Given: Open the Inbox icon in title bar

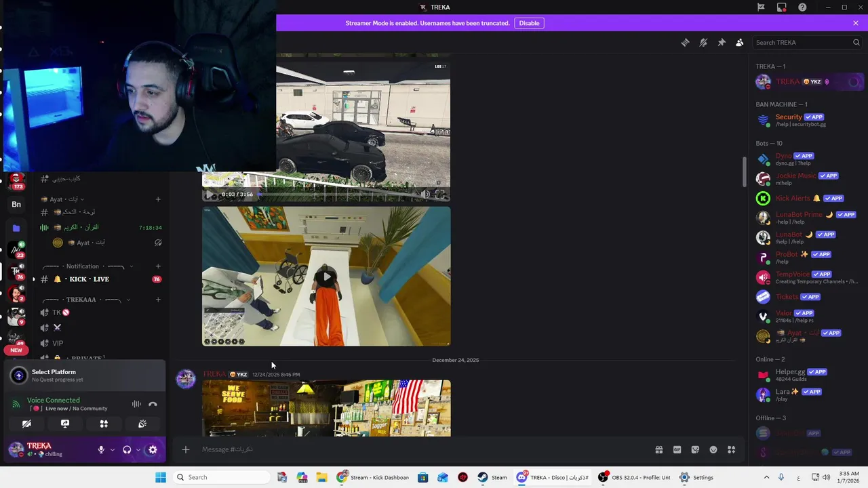Looking at the screenshot, I should [x=782, y=7].
